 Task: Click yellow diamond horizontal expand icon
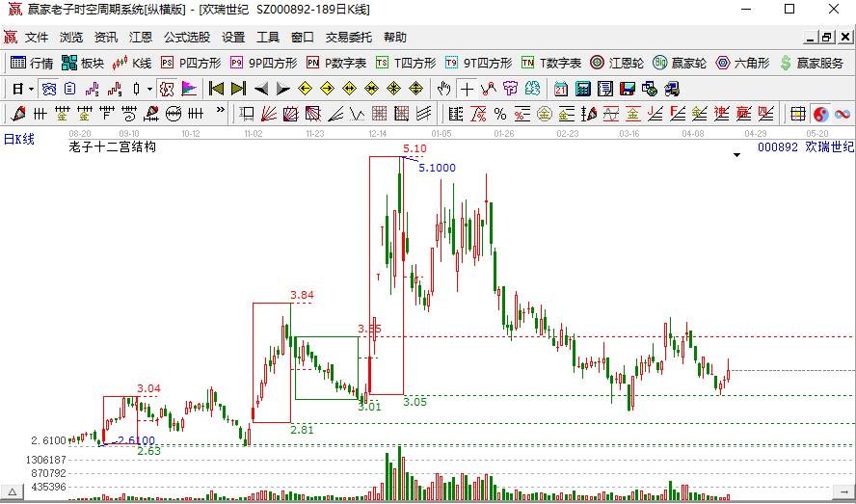click(x=349, y=89)
